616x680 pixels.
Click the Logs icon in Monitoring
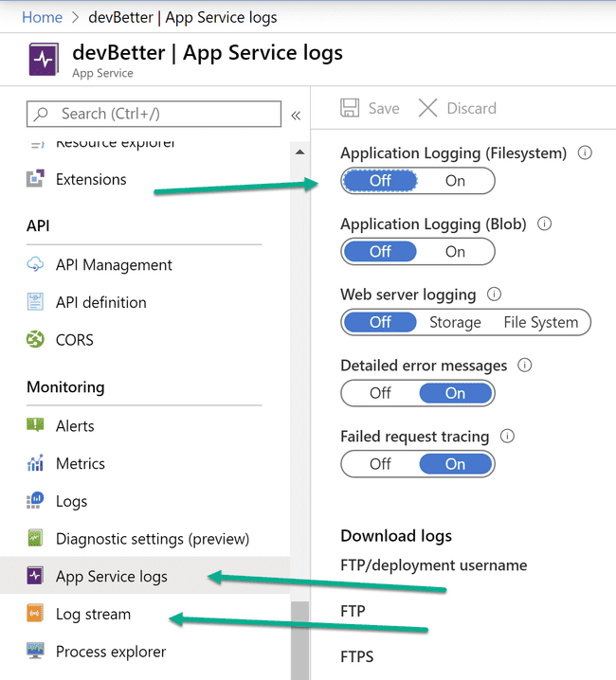pos(35,500)
